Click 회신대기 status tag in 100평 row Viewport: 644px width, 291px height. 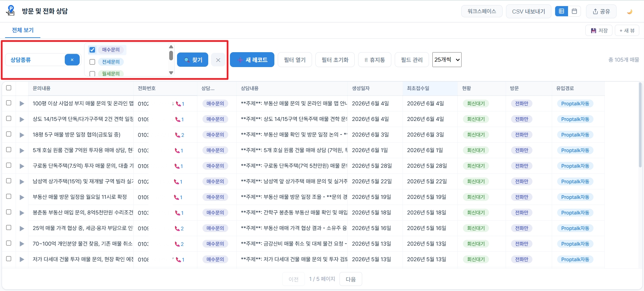pos(476,104)
